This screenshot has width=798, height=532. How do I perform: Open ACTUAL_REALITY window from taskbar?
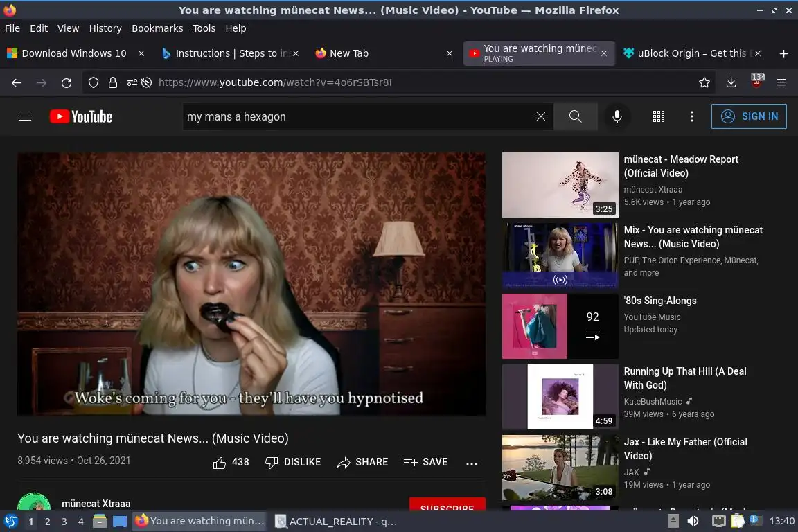[x=336, y=522]
